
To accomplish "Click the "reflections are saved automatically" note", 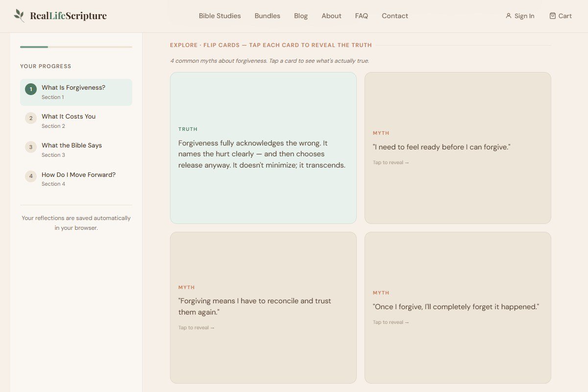I will click(76, 223).
